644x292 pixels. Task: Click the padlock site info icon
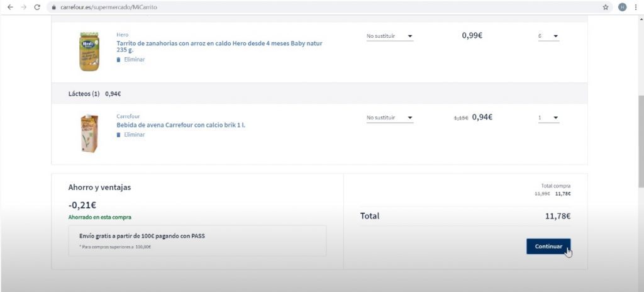coord(54,7)
